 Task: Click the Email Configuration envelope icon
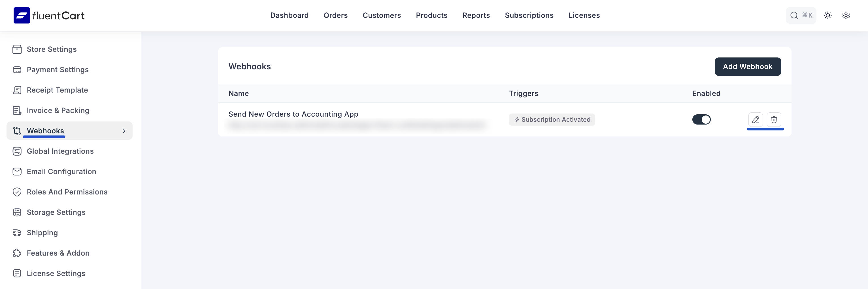point(17,172)
